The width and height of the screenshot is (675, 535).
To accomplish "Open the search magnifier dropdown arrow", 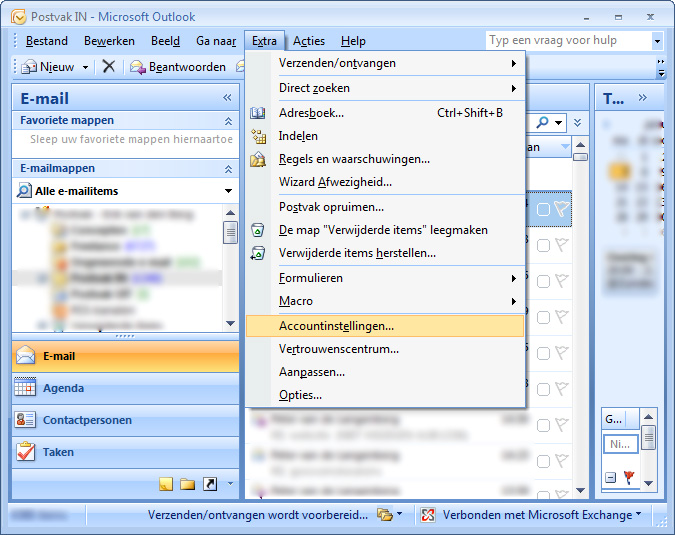I will coord(558,123).
